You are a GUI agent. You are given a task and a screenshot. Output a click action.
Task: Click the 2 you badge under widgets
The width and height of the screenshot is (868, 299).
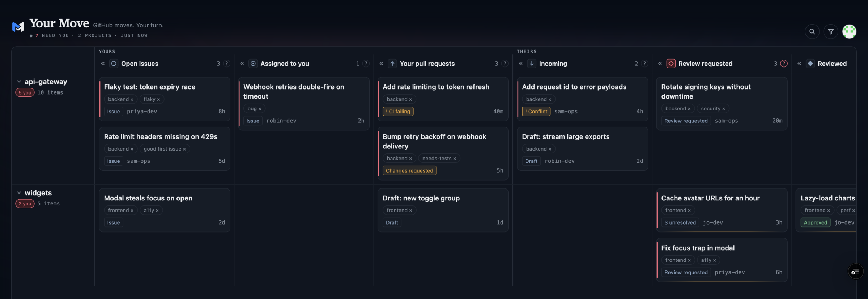click(25, 204)
